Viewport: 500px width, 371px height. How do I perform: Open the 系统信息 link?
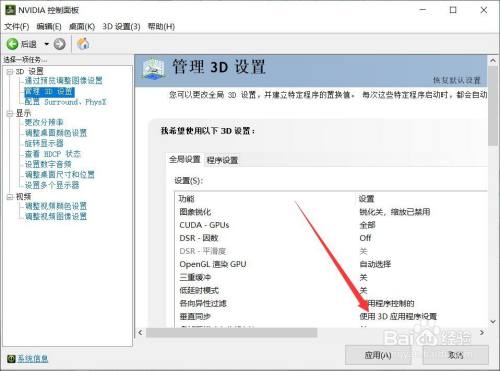(32, 359)
